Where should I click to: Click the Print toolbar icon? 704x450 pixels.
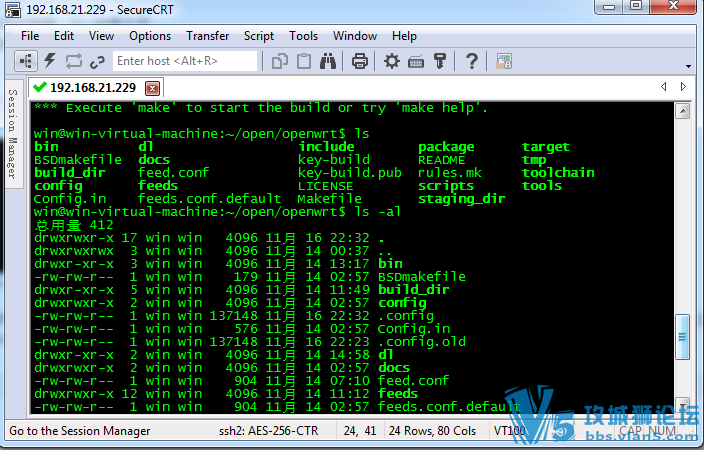coord(360,61)
